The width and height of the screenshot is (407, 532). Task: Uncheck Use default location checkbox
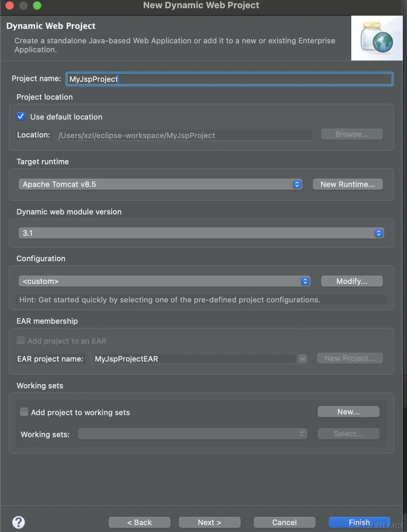21,117
